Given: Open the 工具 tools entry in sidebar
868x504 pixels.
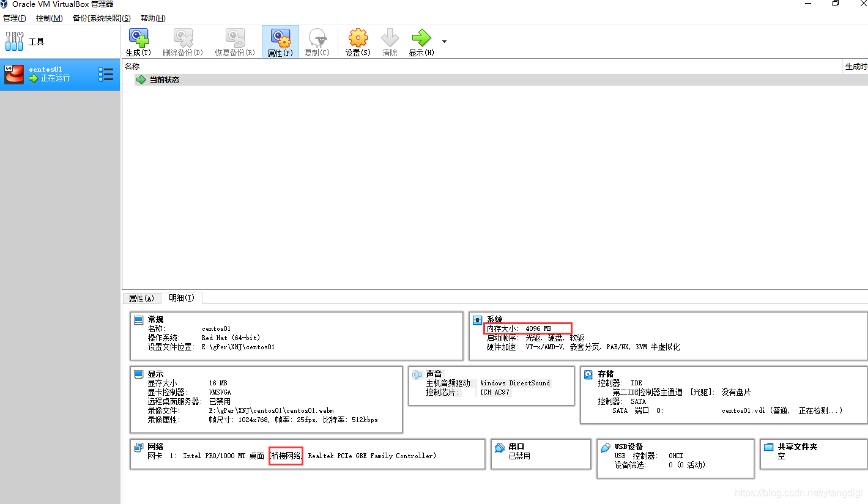Looking at the screenshot, I should coord(60,42).
